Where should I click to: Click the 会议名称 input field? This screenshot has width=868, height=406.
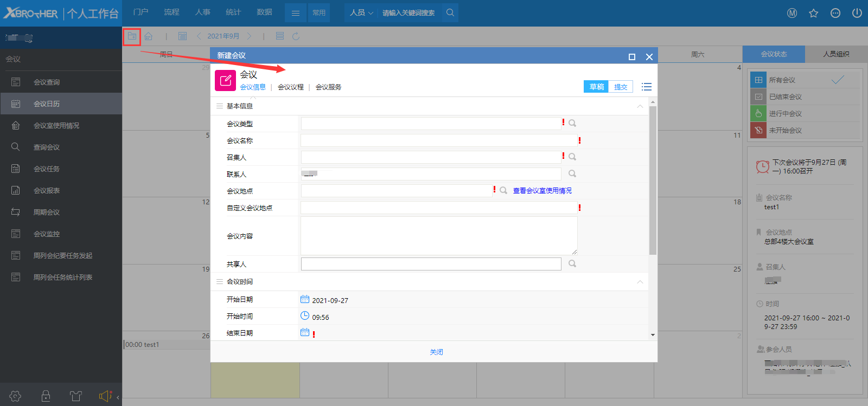[x=438, y=140]
